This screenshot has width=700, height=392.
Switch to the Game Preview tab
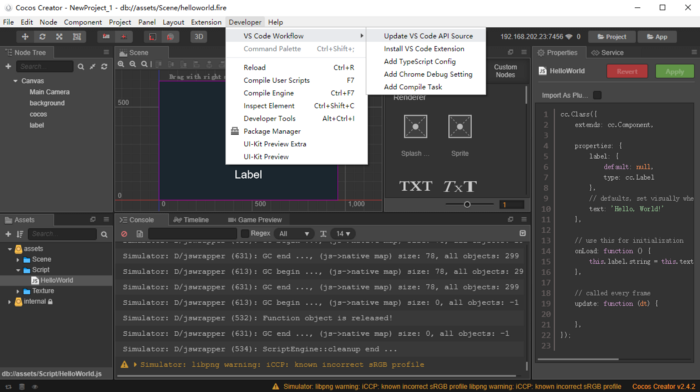254,220
